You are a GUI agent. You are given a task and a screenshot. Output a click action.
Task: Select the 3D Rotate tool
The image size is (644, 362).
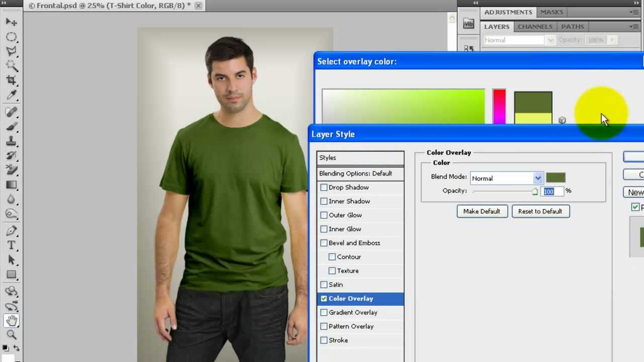pos(11,292)
